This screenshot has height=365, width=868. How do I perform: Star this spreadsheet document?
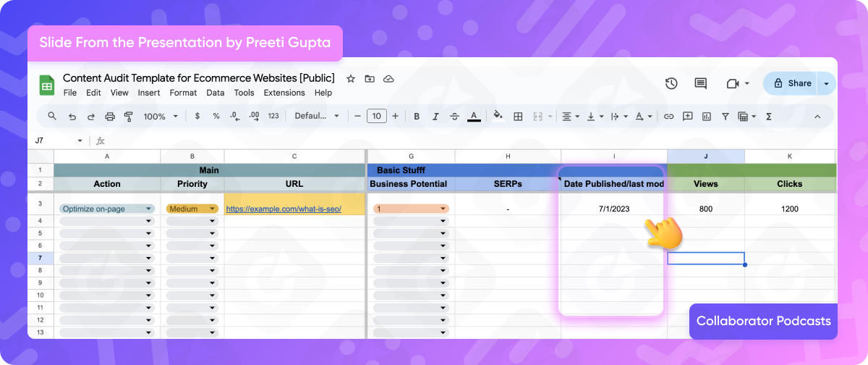click(x=351, y=78)
